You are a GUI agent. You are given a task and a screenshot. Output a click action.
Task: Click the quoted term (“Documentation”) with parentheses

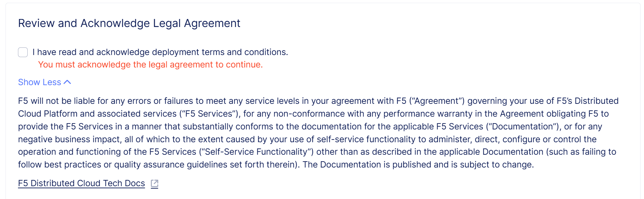pyautogui.click(x=522, y=127)
